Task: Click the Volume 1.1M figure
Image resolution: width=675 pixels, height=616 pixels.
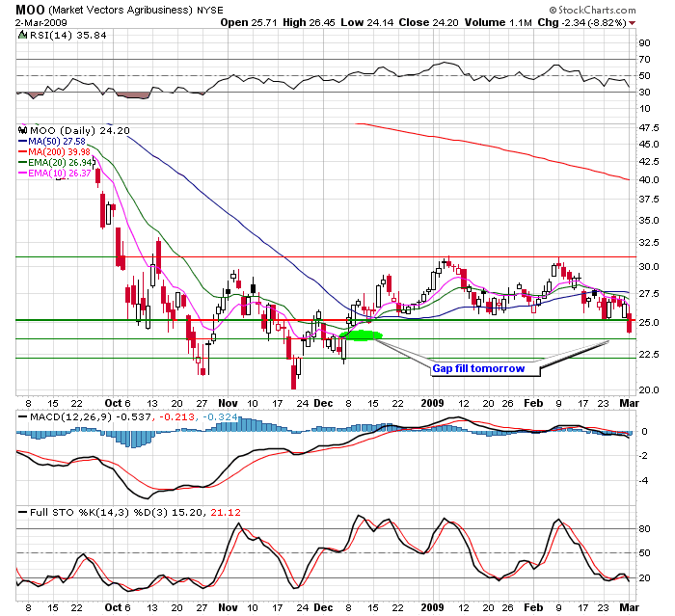Action: 499,23
